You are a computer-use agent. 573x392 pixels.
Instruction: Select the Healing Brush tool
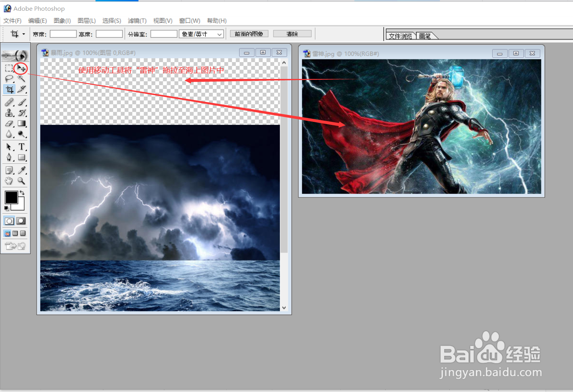(x=9, y=102)
